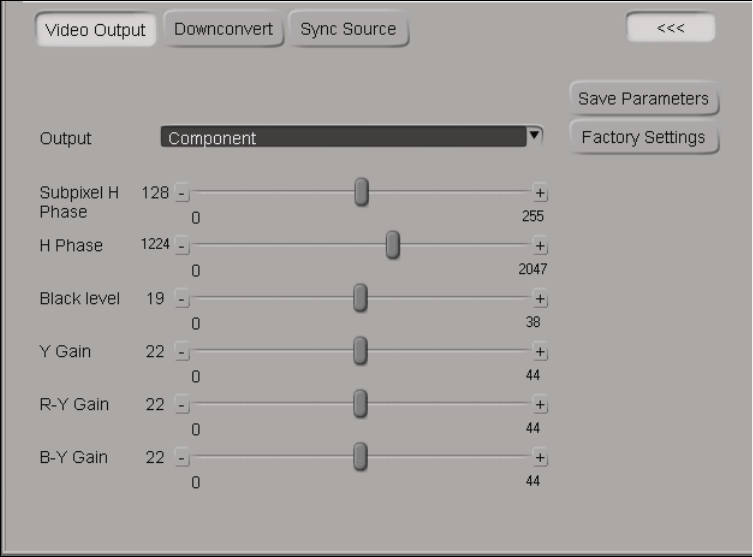Viewport: 753px width, 557px height.
Task: Decrease H Phase with the minus button
Action: coord(182,246)
